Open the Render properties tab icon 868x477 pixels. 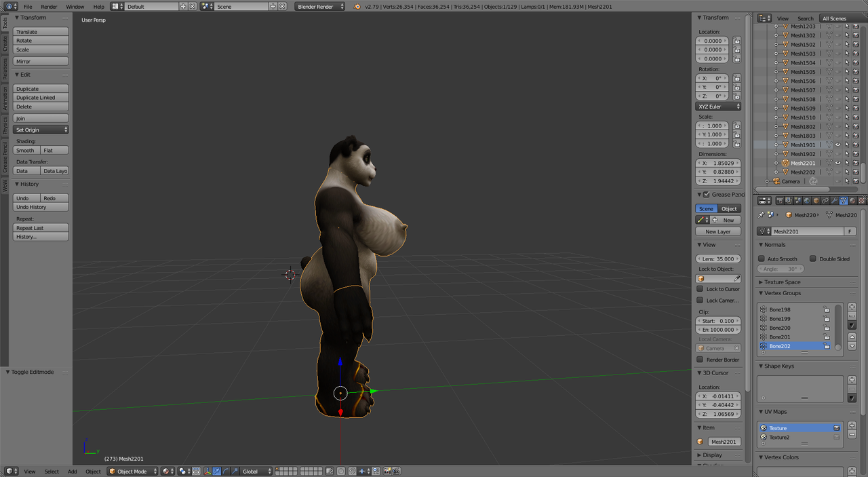tap(780, 201)
